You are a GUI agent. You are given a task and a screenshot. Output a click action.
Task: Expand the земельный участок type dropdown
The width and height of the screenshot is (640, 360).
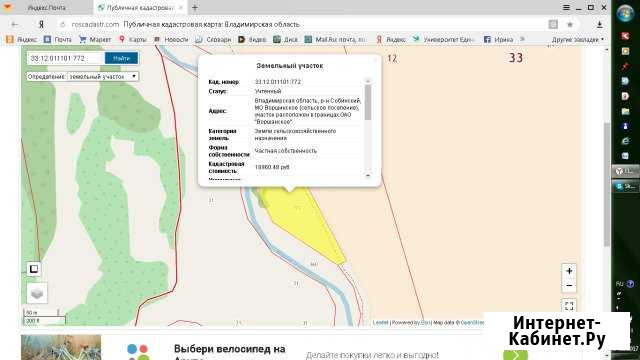pyautogui.click(x=103, y=76)
